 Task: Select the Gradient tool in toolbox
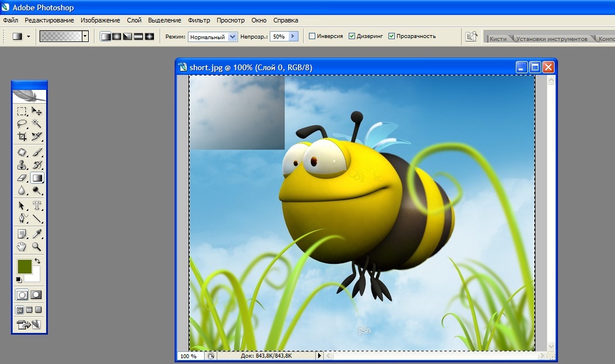37,178
